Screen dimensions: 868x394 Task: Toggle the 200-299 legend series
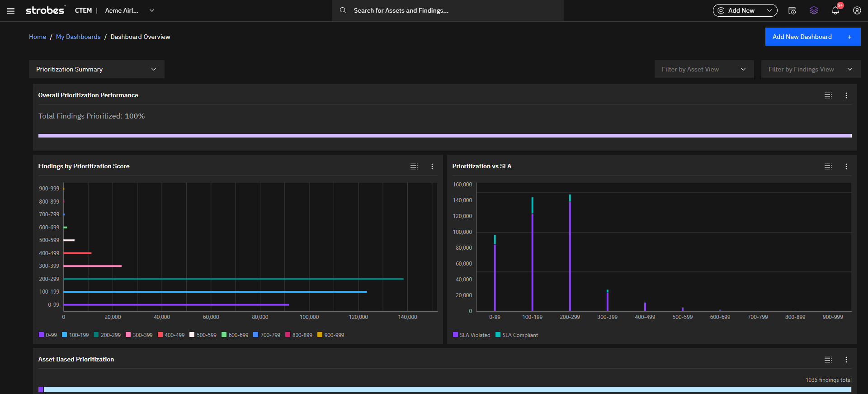pyautogui.click(x=107, y=335)
